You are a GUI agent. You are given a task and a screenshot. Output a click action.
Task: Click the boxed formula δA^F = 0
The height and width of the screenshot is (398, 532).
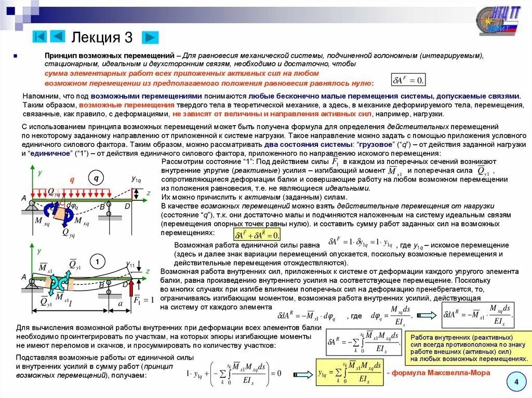click(x=408, y=80)
